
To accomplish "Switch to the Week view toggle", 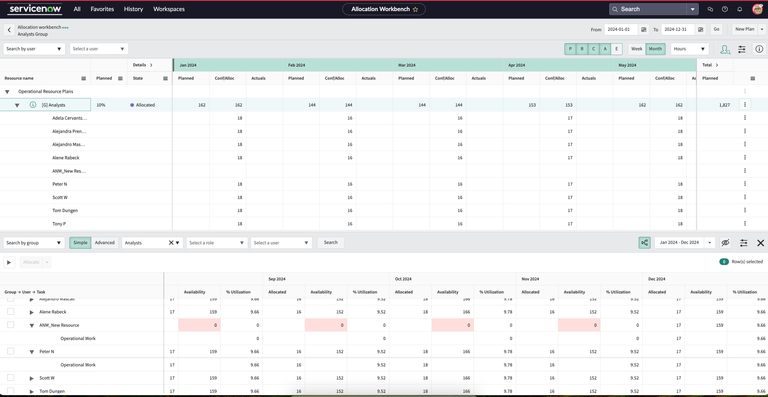I will [x=637, y=49].
